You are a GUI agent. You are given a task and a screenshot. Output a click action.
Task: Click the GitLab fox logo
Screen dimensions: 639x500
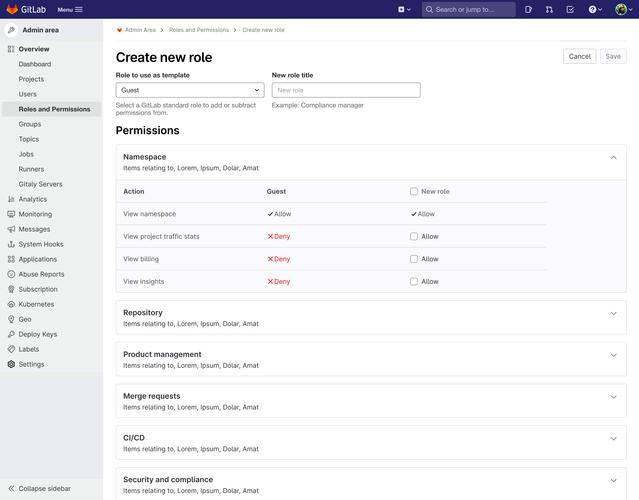coord(12,9)
